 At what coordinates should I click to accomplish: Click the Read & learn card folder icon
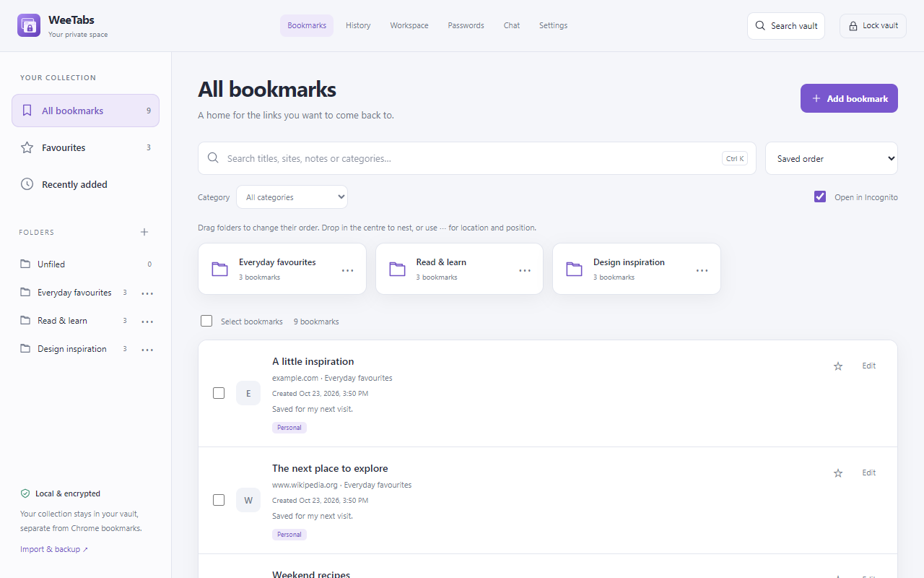pyautogui.click(x=397, y=269)
